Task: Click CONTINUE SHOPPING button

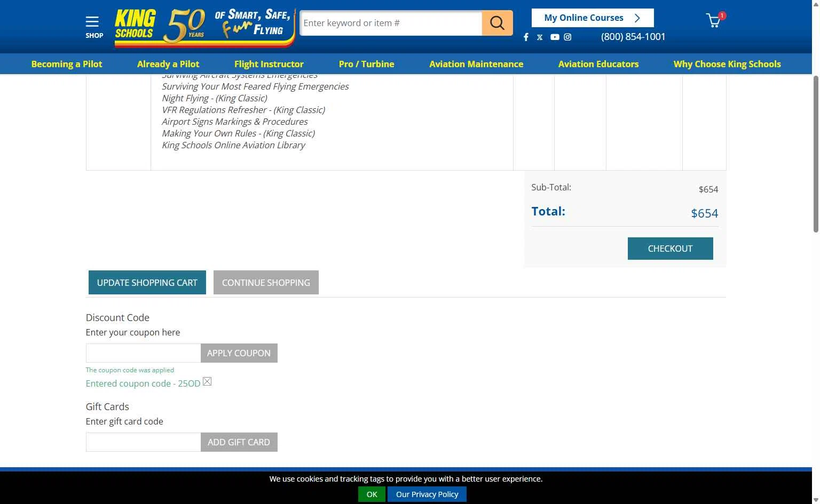Action: pyautogui.click(x=266, y=282)
